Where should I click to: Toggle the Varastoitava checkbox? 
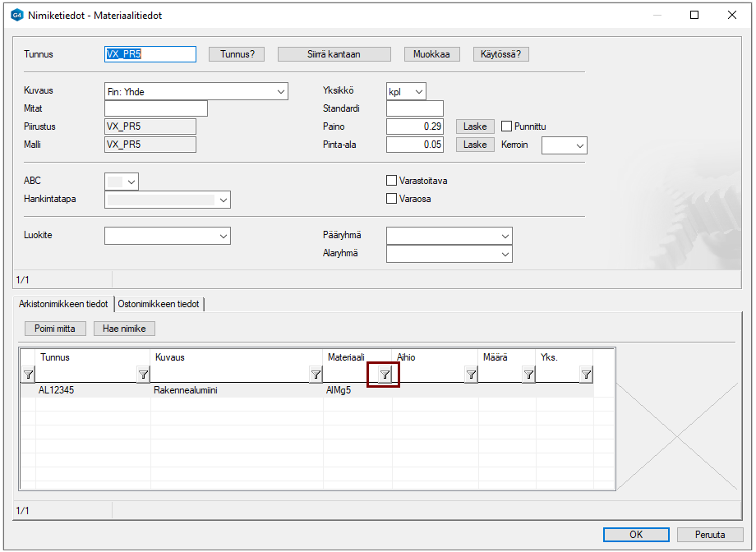392,181
